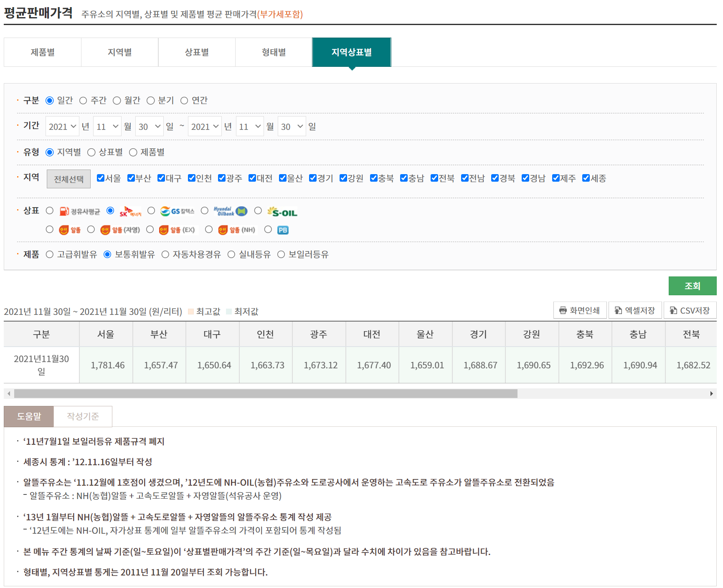Switch to the 제품별 tab
The height and width of the screenshot is (588, 723).
click(x=43, y=52)
